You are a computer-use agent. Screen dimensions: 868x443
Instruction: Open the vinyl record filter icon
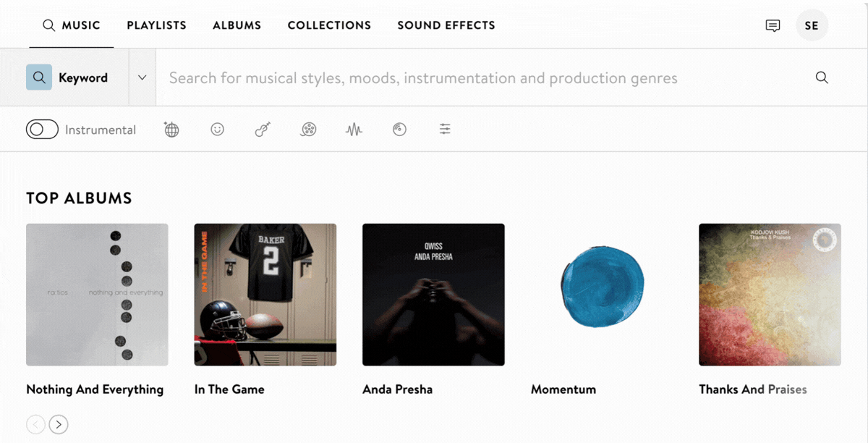click(399, 130)
